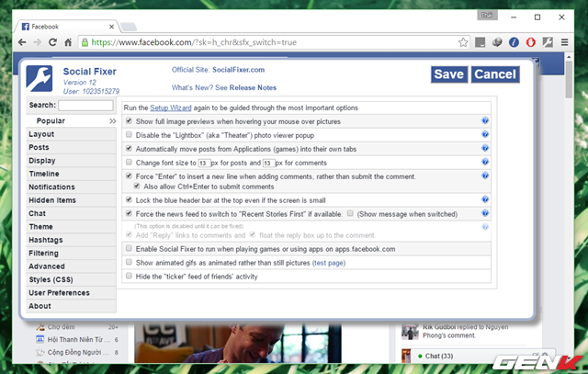Click the posts font size px field

[x=204, y=163]
